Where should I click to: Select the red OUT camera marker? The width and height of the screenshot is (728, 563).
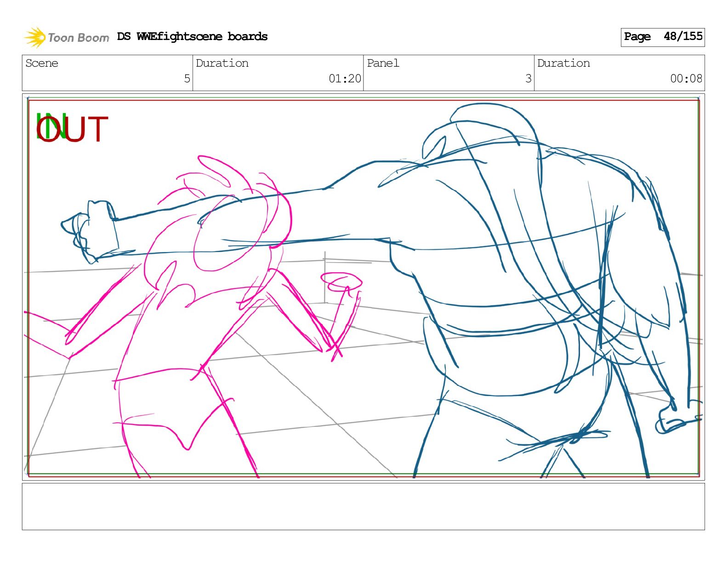click(74, 130)
